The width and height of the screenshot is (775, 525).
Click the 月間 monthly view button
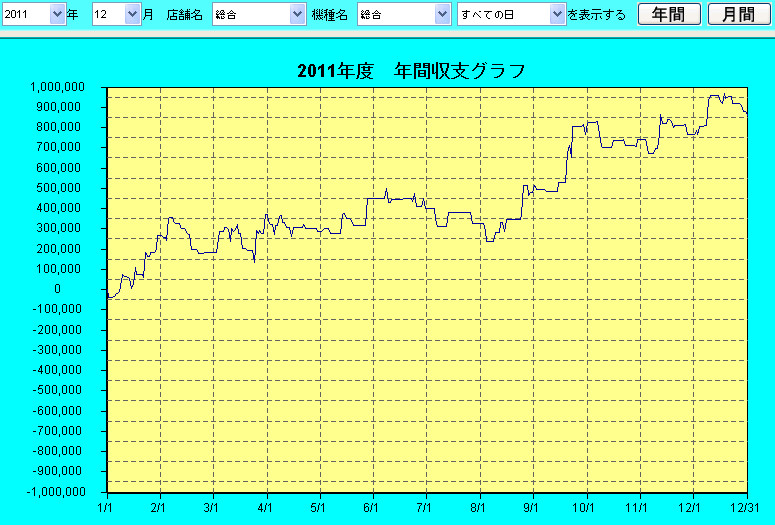point(739,14)
